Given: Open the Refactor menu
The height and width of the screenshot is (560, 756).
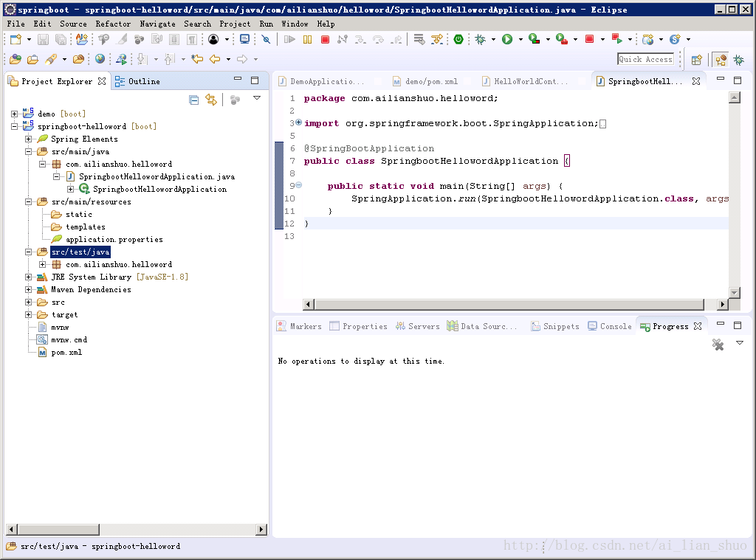Looking at the screenshot, I should tap(113, 24).
